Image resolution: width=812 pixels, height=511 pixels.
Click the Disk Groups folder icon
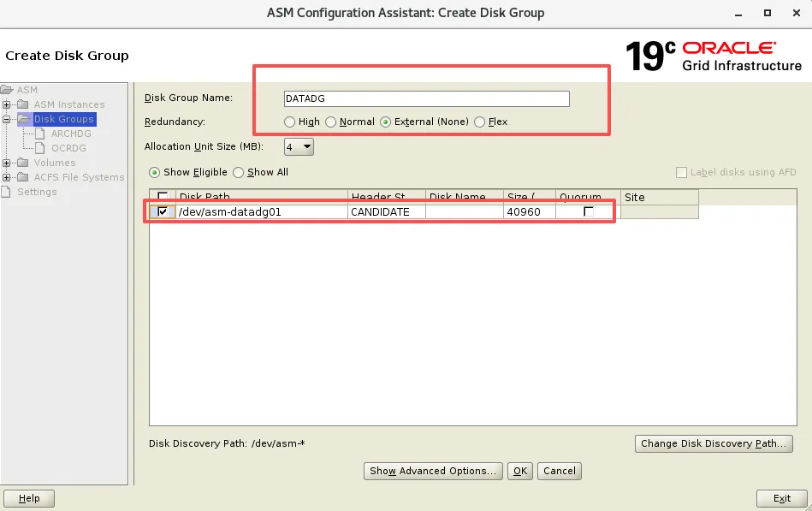coord(24,119)
